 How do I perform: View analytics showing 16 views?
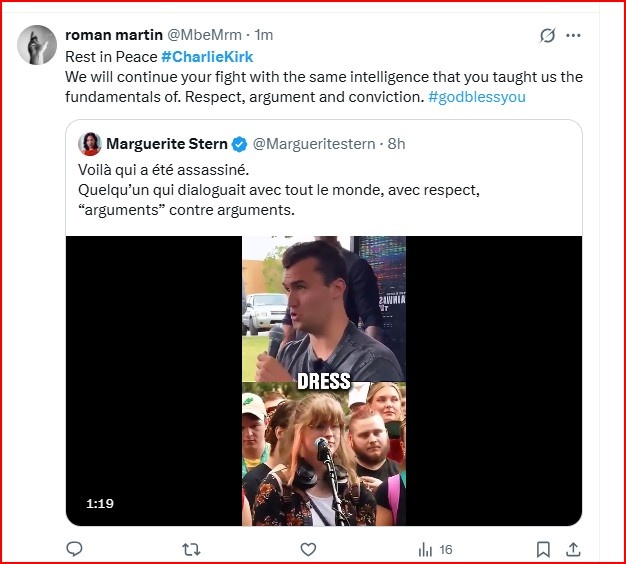pyautogui.click(x=435, y=549)
